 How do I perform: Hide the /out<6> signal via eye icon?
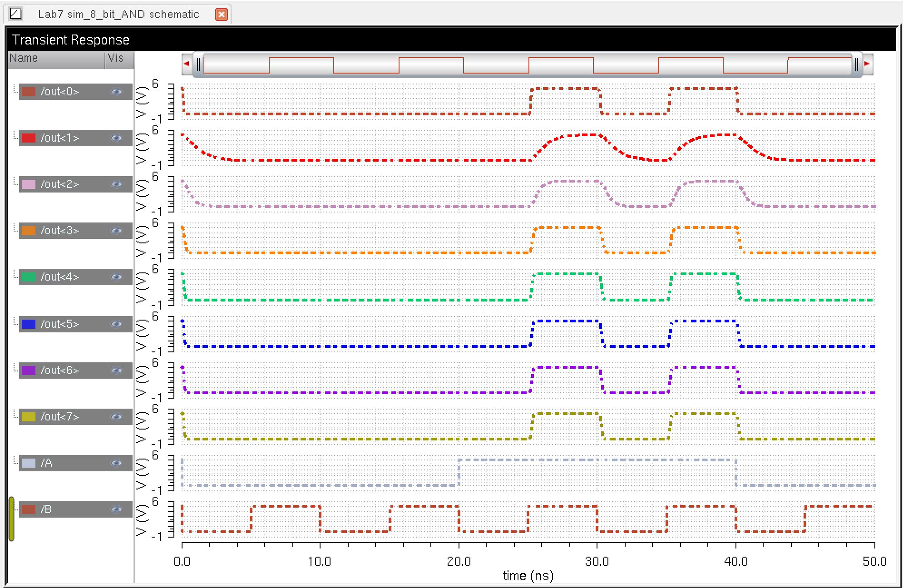point(116,371)
